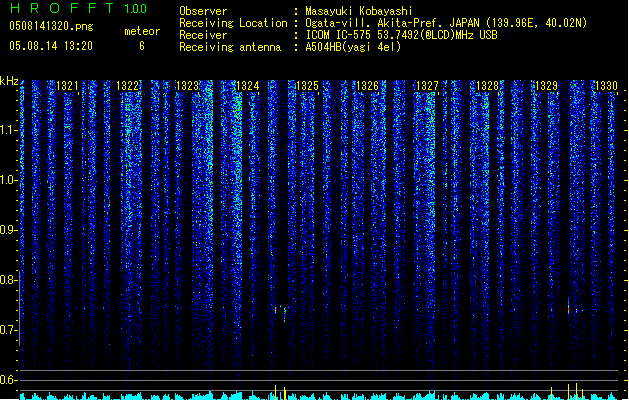629x400 pixels.
Task: Click the 1322 time marker
Action: click(127, 86)
